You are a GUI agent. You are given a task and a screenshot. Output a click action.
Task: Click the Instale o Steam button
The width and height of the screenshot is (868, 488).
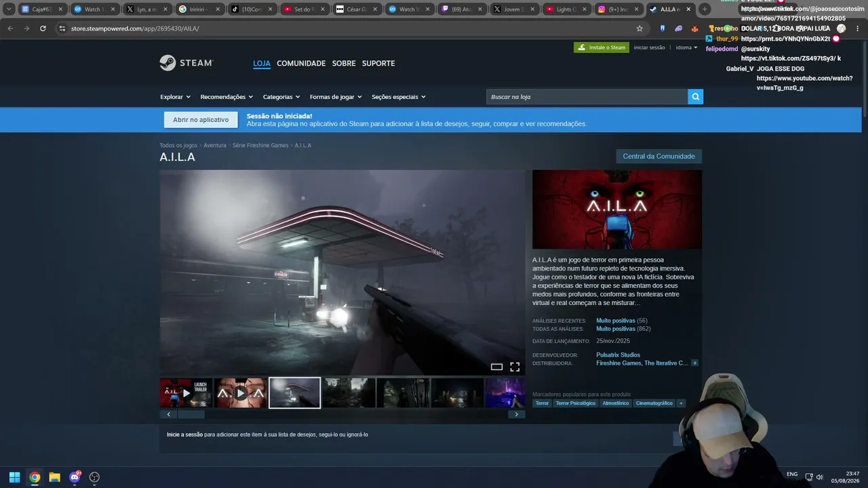601,47
